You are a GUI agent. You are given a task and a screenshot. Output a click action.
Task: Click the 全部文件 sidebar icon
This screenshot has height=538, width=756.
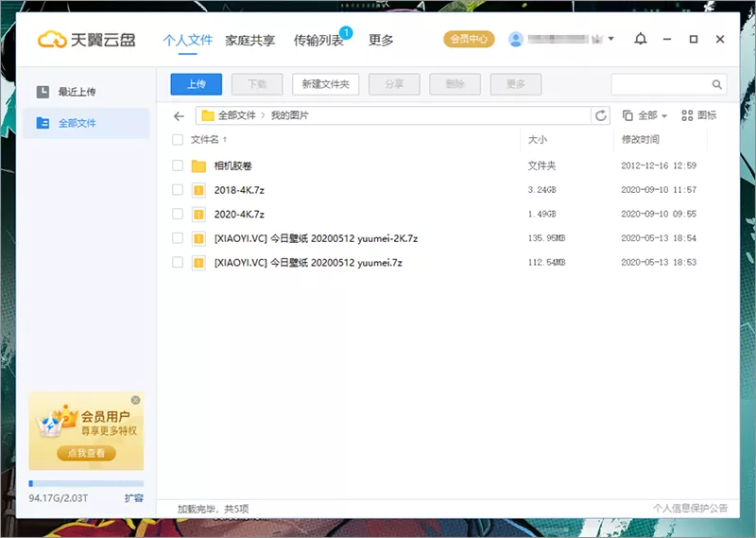click(43, 123)
